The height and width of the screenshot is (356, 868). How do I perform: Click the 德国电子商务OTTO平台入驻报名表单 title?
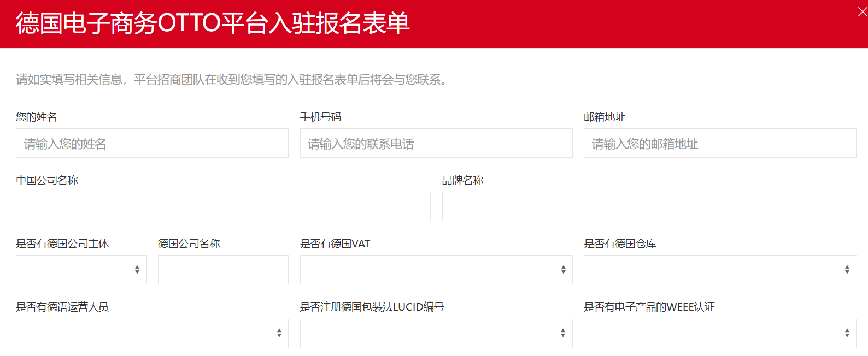click(213, 23)
